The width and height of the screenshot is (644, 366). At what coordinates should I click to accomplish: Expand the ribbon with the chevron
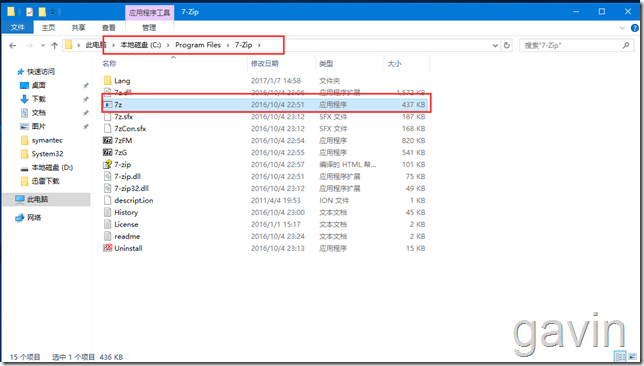622,28
